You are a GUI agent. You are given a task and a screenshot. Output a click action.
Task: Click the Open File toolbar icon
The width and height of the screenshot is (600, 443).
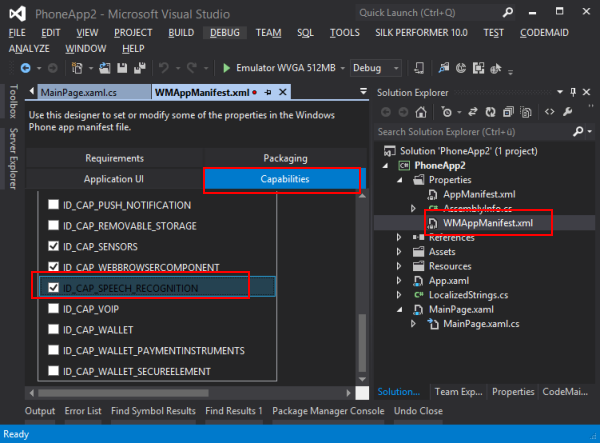pos(104,68)
